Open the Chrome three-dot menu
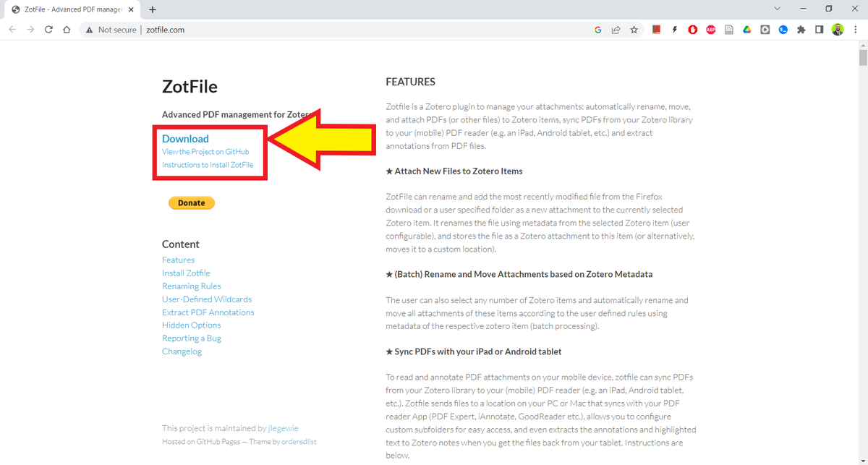Image resolution: width=868 pixels, height=465 pixels. 856,30
